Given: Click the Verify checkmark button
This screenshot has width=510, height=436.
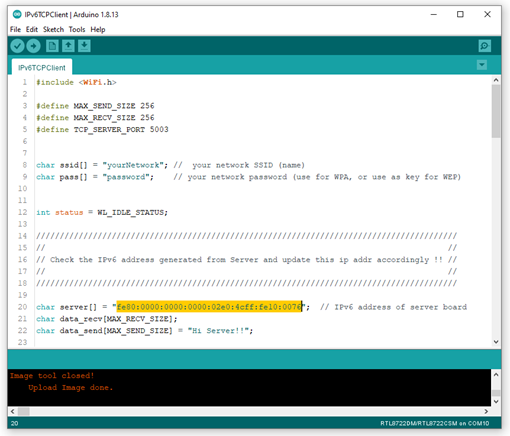Looking at the screenshot, I should [x=17, y=46].
